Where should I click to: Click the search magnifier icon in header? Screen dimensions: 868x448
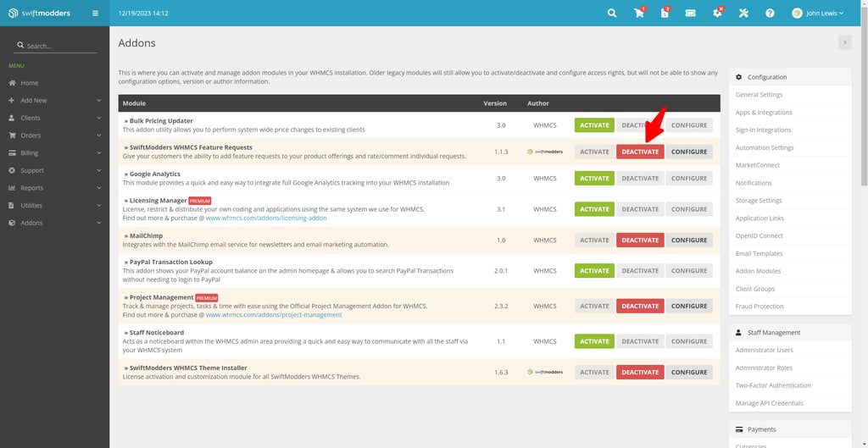[613, 14]
